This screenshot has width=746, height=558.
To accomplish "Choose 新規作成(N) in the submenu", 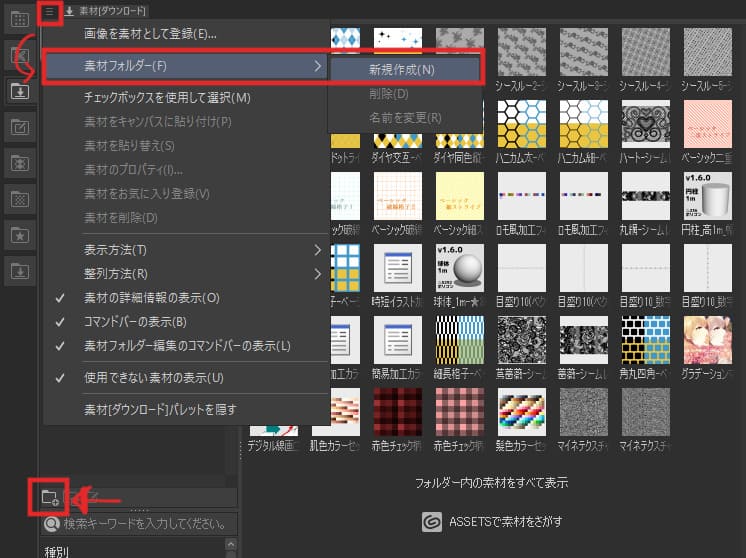I will click(402, 69).
